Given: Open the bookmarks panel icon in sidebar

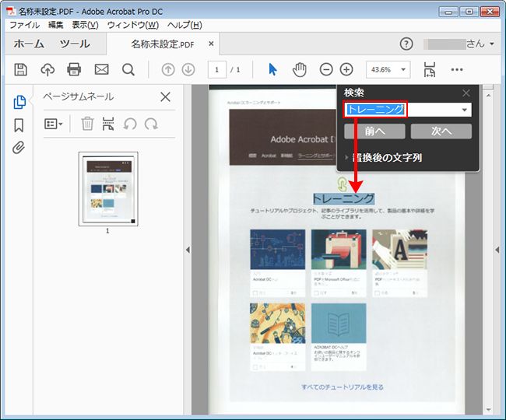Looking at the screenshot, I should [x=19, y=125].
